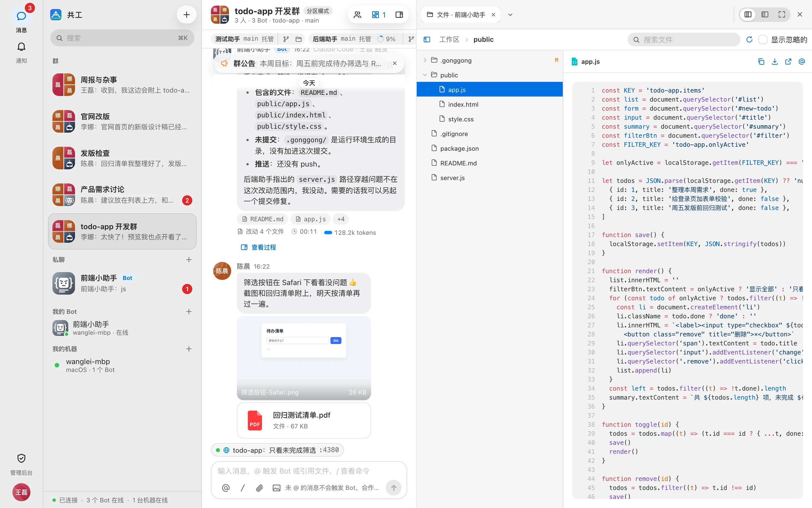This screenshot has height=508, width=812.
Task: Add a machine under 我的机器
Action: [189, 349]
